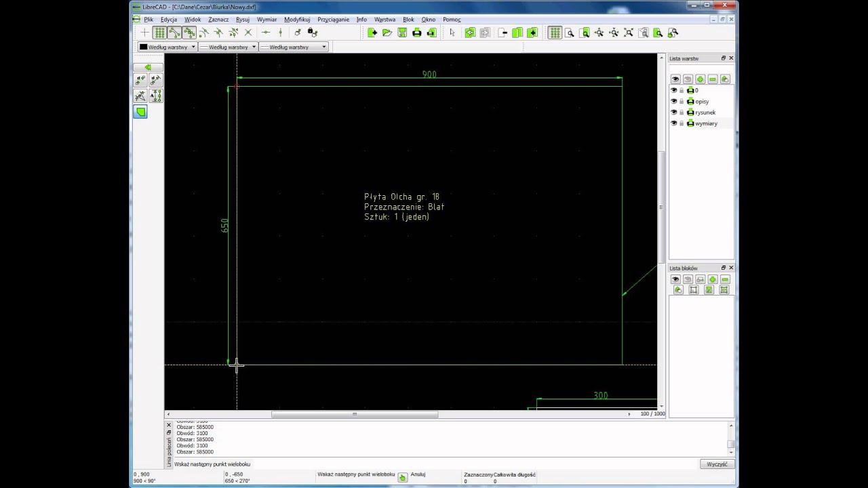Click the Wyczyść button
Viewport: 868px width, 488px height.
pos(717,464)
